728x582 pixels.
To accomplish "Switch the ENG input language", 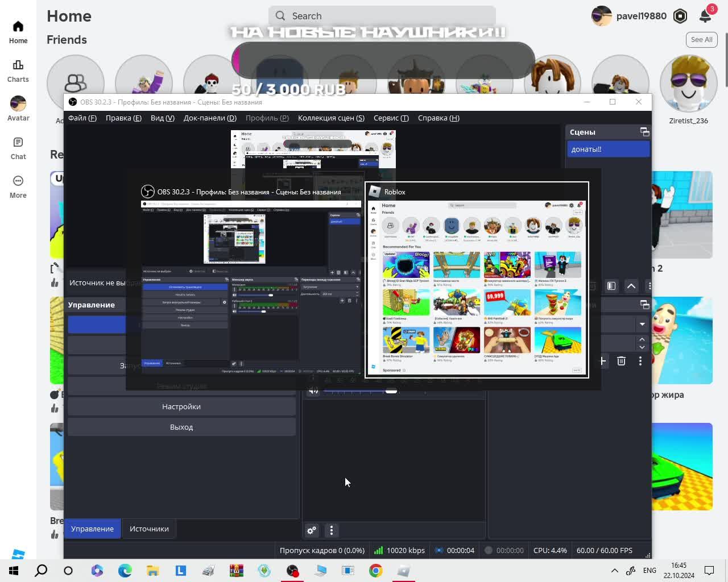I will pyautogui.click(x=650, y=571).
